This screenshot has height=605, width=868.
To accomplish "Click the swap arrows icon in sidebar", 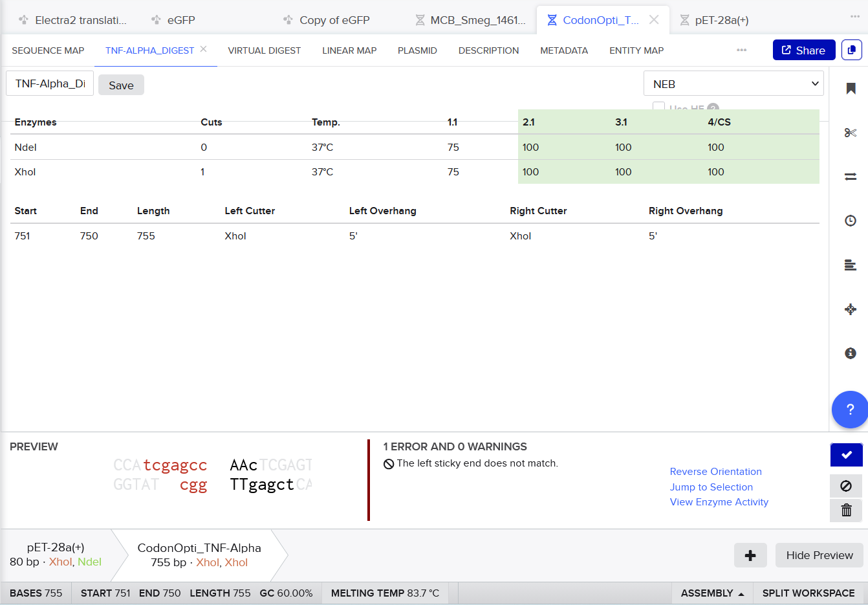I will click(851, 176).
